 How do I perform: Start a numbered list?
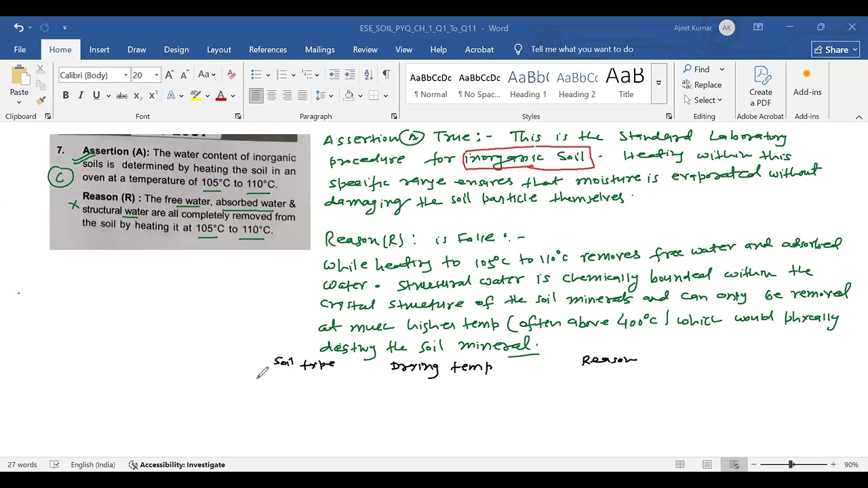click(x=281, y=75)
